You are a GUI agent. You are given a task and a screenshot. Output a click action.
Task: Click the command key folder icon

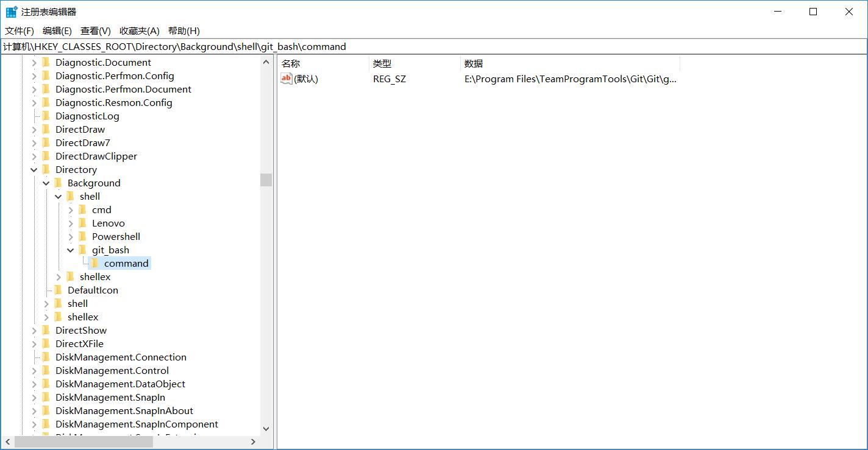(x=94, y=263)
